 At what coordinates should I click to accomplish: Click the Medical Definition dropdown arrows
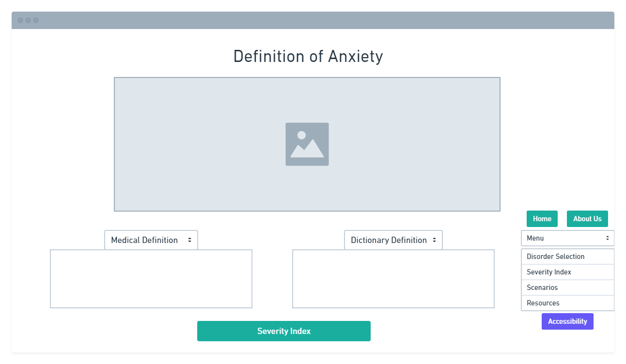point(189,240)
